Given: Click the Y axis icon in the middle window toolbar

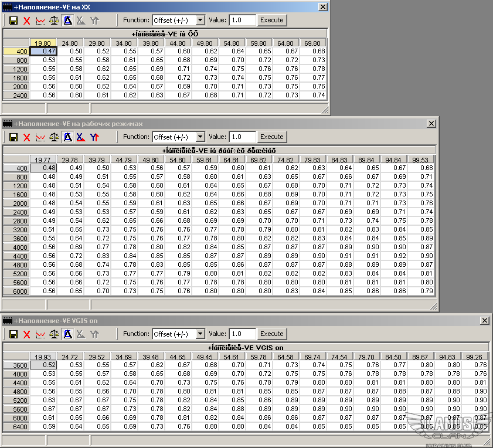Looking at the screenshot, I should (x=94, y=137).
